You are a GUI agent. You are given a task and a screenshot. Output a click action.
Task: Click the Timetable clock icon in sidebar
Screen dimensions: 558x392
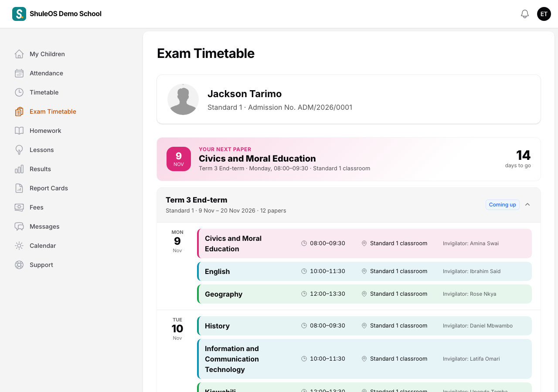click(19, 92)
